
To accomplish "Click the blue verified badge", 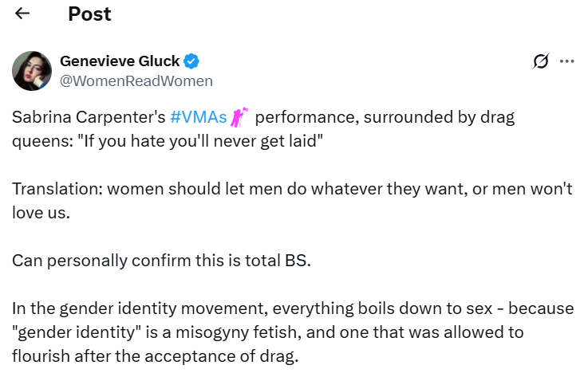I will coord(191,61).
